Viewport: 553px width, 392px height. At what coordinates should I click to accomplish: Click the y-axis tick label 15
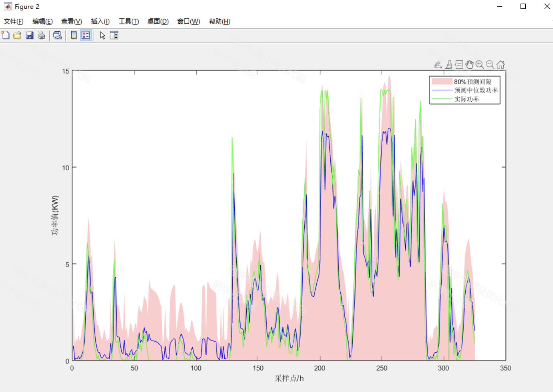pos(66,71)
